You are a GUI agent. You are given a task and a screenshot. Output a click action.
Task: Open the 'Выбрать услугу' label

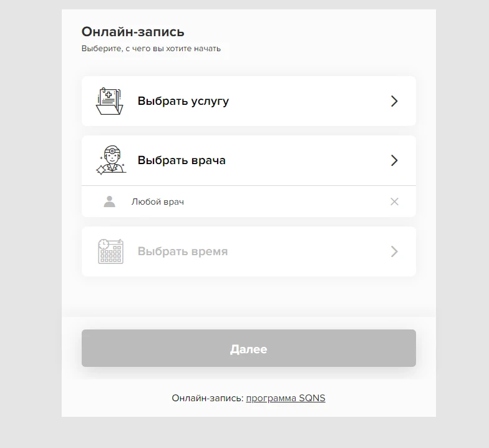(x=183, y=101)
